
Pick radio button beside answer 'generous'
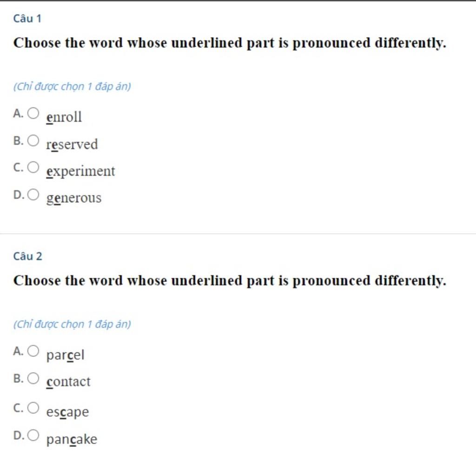tap(33, 195)
